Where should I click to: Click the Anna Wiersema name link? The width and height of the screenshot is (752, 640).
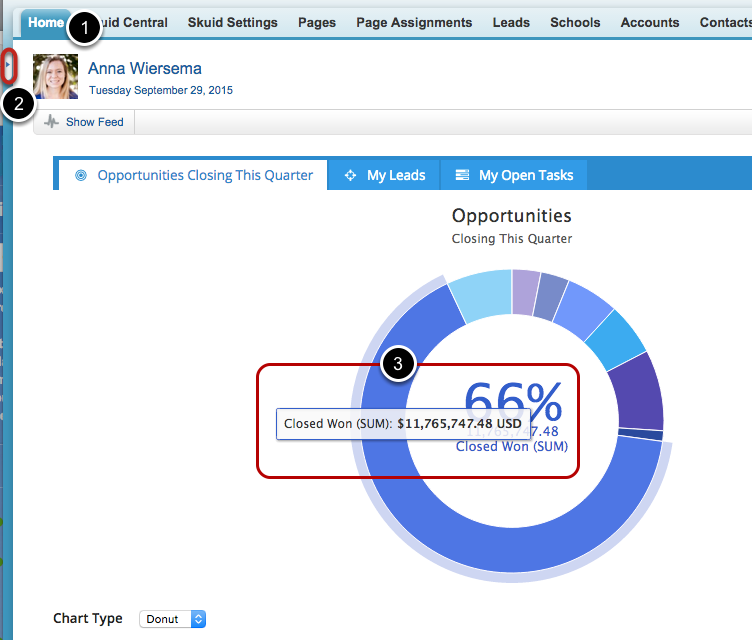[x=144, y=69]
